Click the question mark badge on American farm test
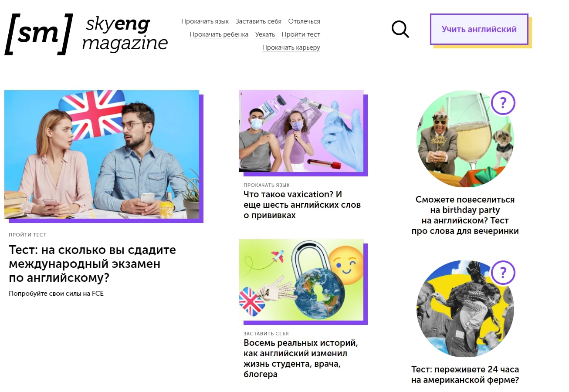Image resolution: width=569 pixels, height=392 pixels. (x=503, y=273)
